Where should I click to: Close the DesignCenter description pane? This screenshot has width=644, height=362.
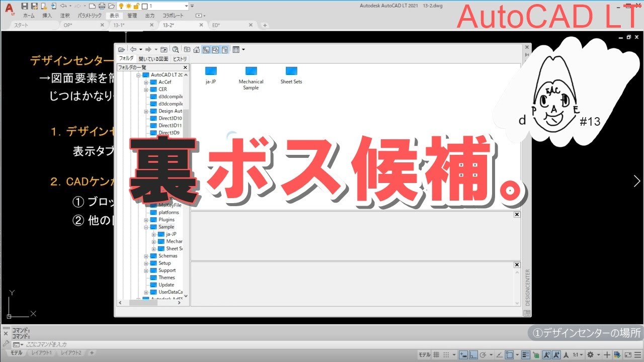(517, 265)
